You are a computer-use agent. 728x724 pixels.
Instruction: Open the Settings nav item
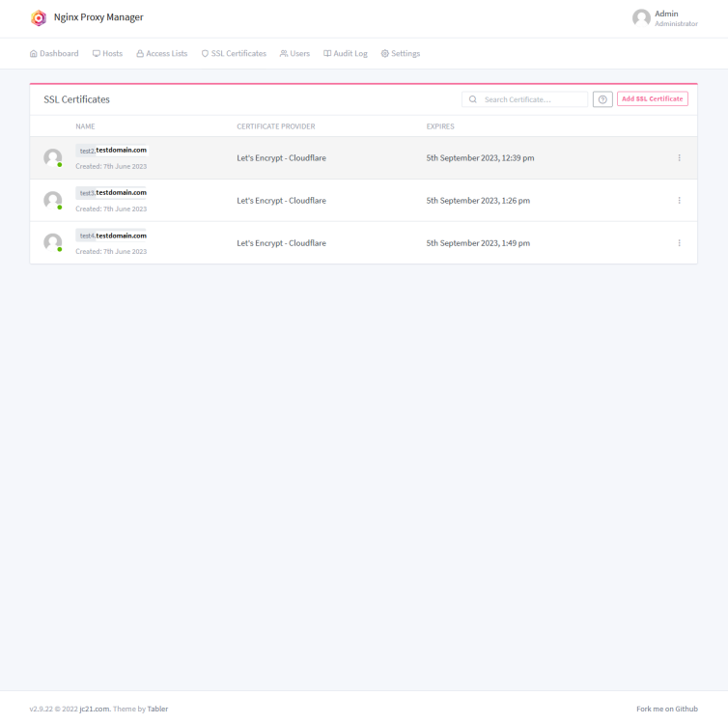pyautogui.click(x=401, y=53)
